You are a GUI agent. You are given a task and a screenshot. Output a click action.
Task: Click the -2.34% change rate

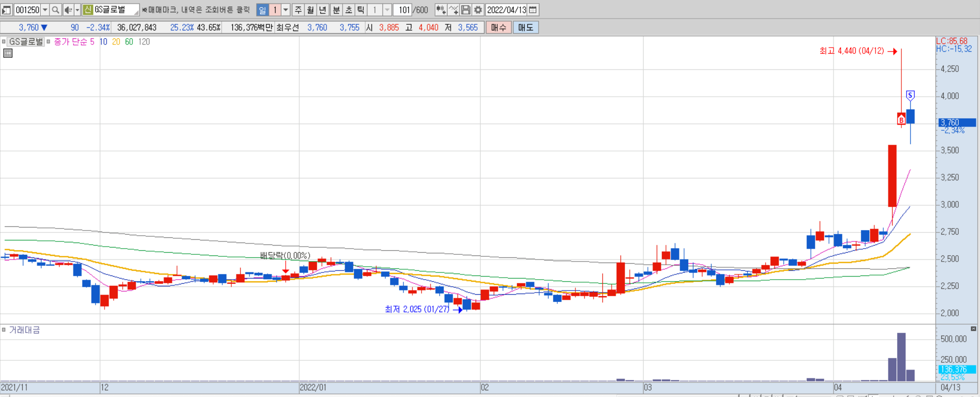coord(98,27)
